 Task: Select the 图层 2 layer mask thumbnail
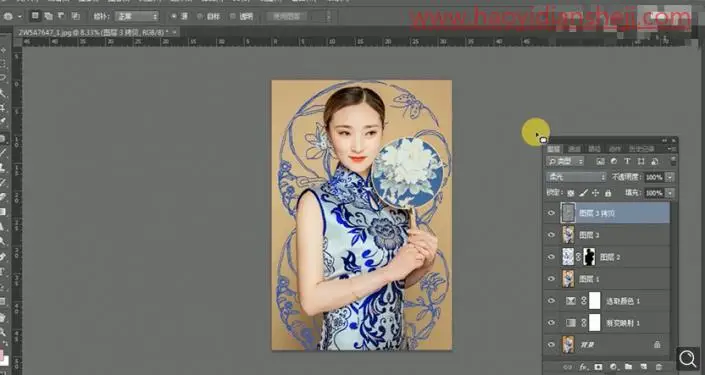[589, 257]
